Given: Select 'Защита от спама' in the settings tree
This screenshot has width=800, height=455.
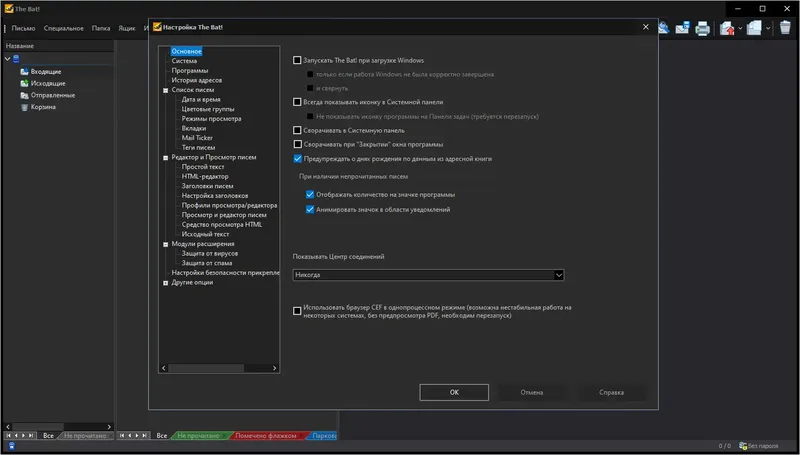Looking at the screenshot, I should point(207,263).
